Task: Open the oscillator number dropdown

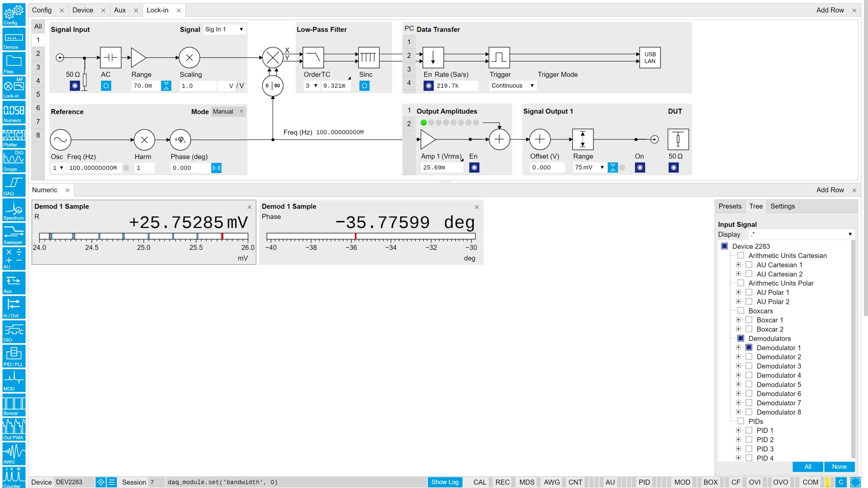Action: point(58,168)
